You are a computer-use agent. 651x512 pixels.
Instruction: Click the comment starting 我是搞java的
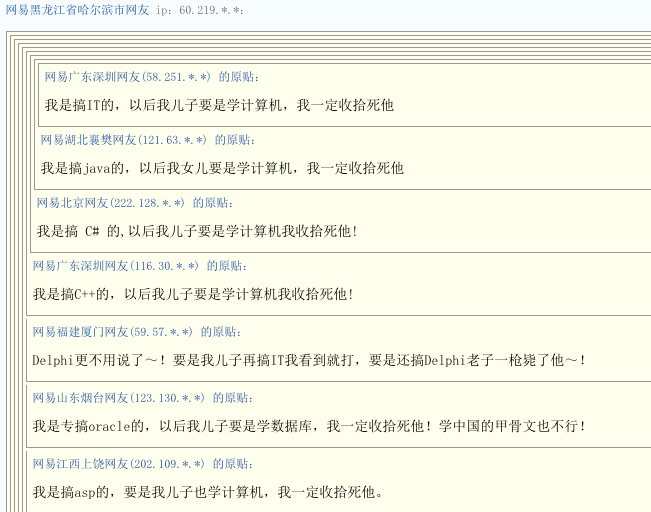[x=222, y=168]
